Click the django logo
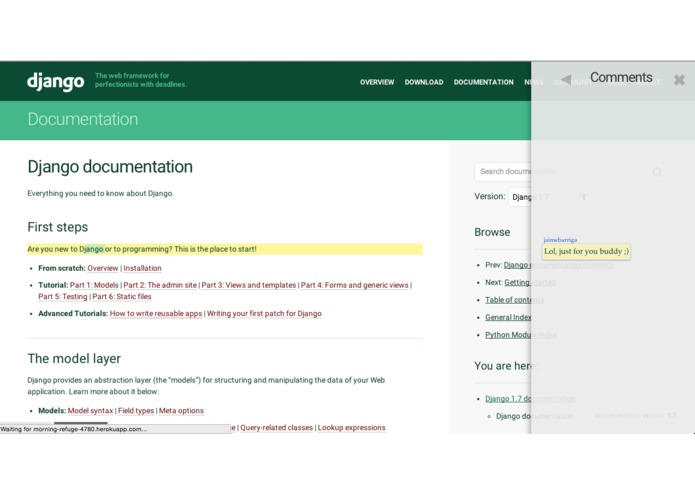Viewport: 695px width, 494px height. click(55, 82)
